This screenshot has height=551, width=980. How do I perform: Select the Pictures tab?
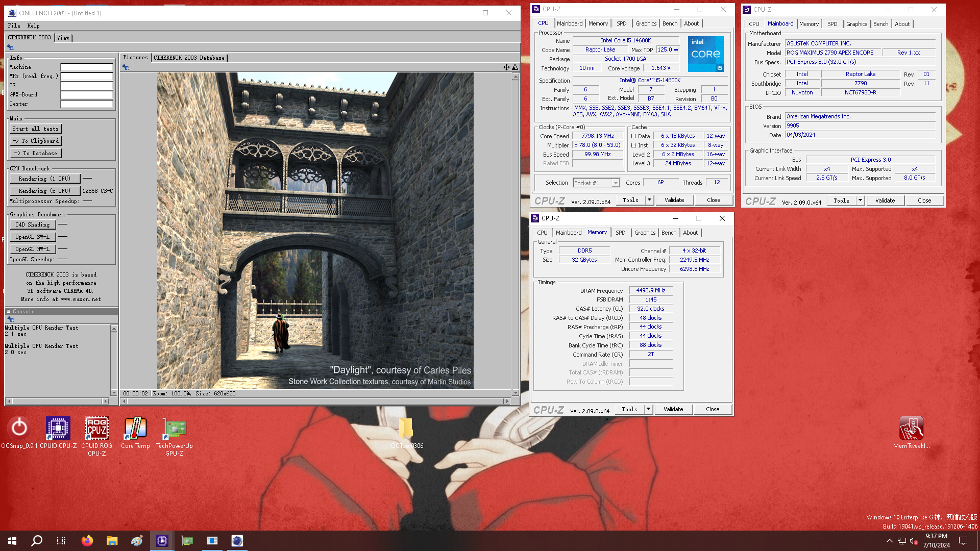pos(135,58)
